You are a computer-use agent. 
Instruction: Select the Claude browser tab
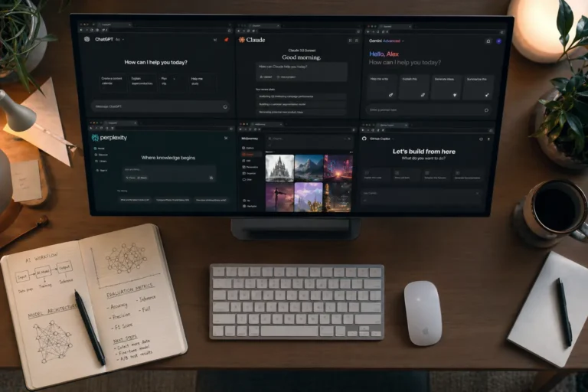266,26
